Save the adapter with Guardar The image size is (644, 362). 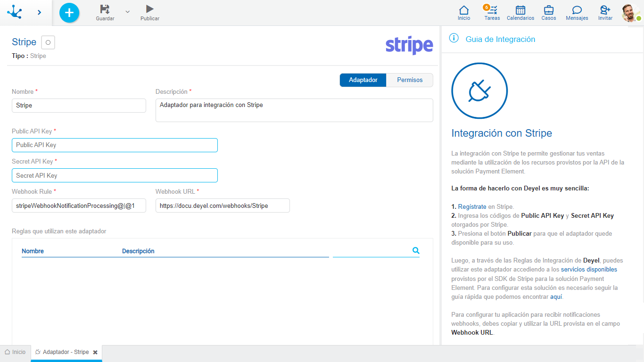[x=105, y=13]
